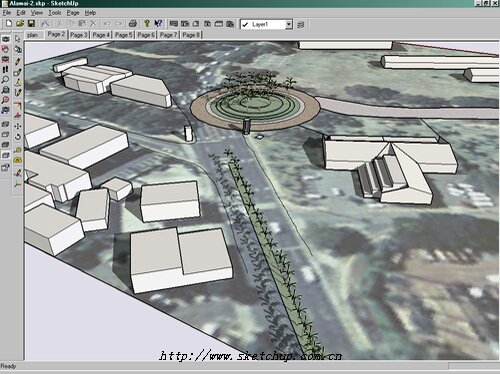
Task: Activate context help arrow-question icon
Action: 158,24
